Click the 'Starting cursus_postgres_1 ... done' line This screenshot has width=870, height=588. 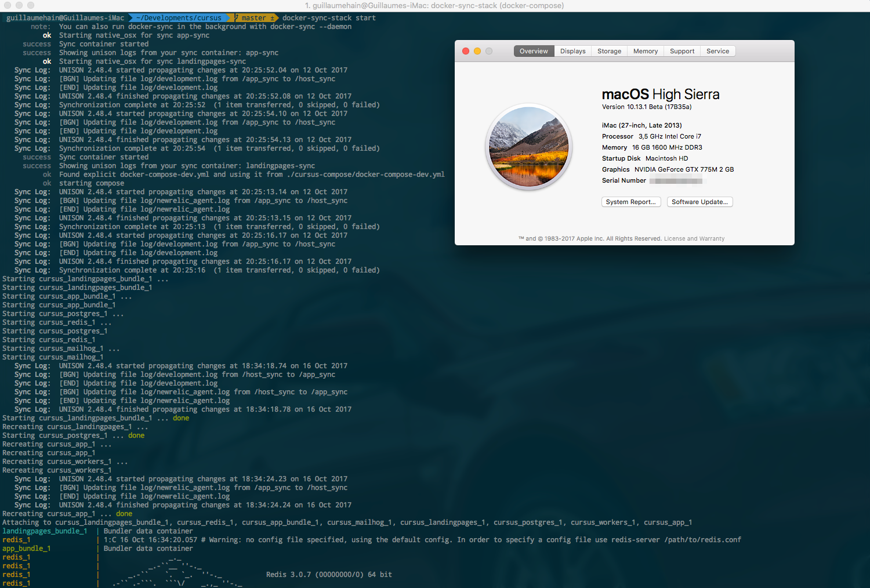click(x=74, y=435)
